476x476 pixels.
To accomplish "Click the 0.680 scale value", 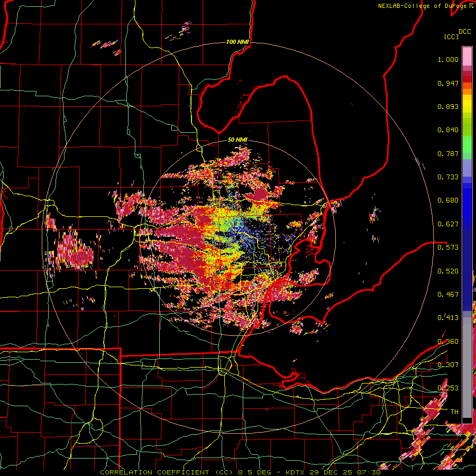I will point(448,200).
